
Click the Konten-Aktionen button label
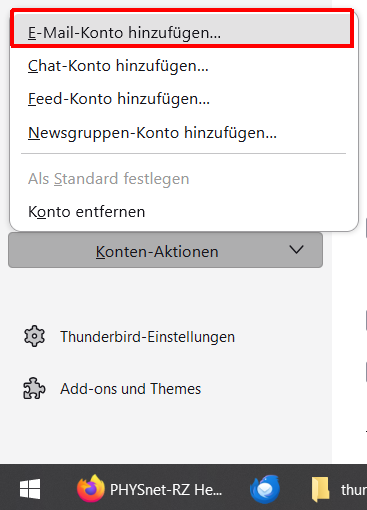click(157, 251)
